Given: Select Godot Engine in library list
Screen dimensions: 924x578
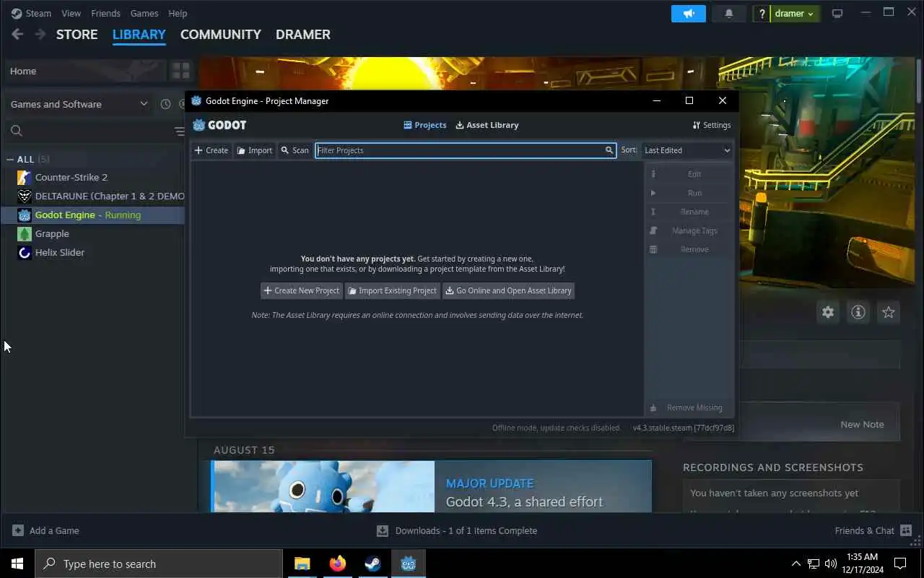Looking at the screenshot, I should pos(93,215).
